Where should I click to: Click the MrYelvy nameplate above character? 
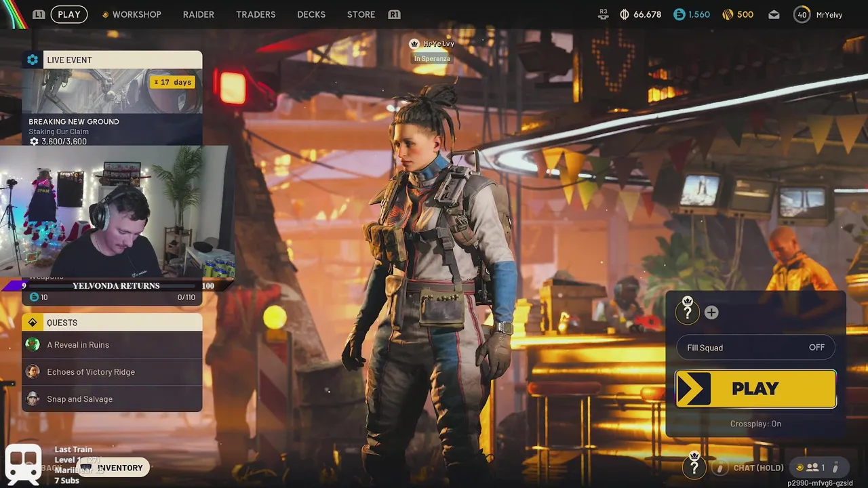pos(432,43)
